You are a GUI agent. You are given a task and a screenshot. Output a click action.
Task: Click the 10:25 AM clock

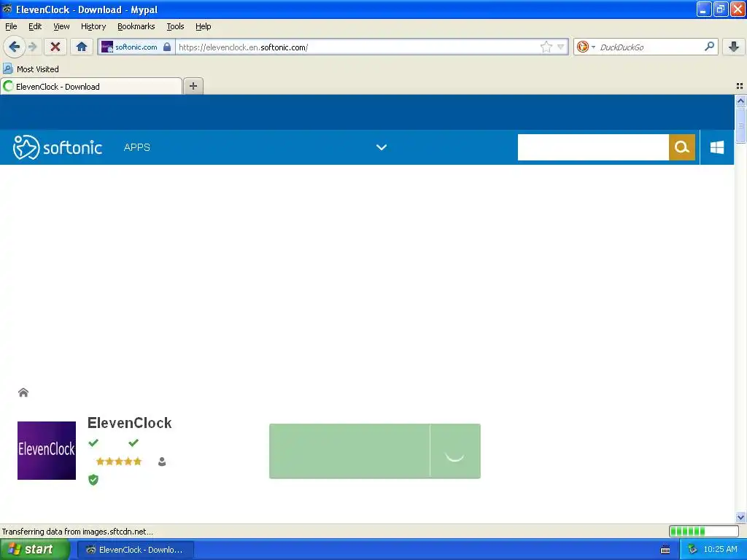click(x=720, y=550)
